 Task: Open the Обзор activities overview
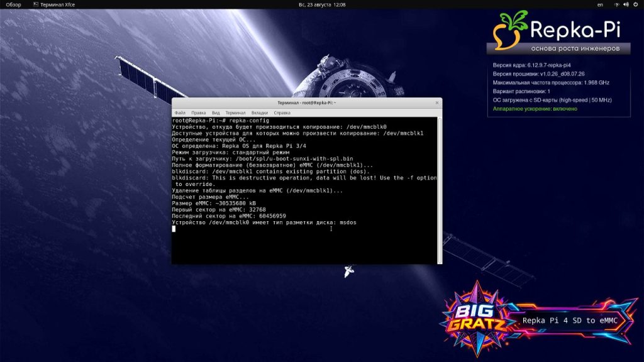(x=13, y=4)
